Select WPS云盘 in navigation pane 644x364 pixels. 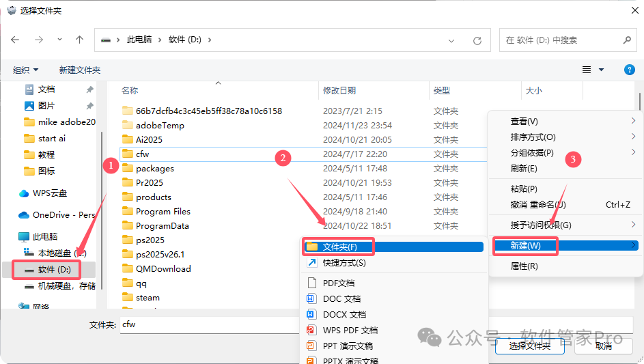[43, 193]
